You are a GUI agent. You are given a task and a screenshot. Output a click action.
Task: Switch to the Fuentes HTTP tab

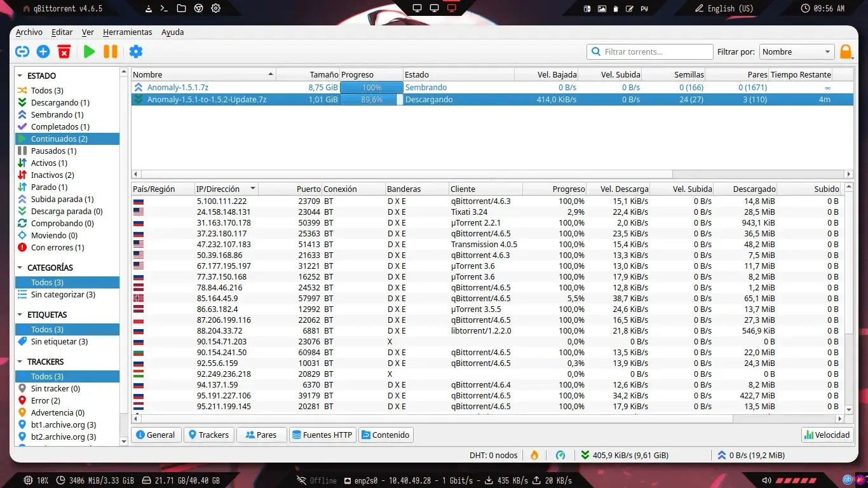pos(322,435)
